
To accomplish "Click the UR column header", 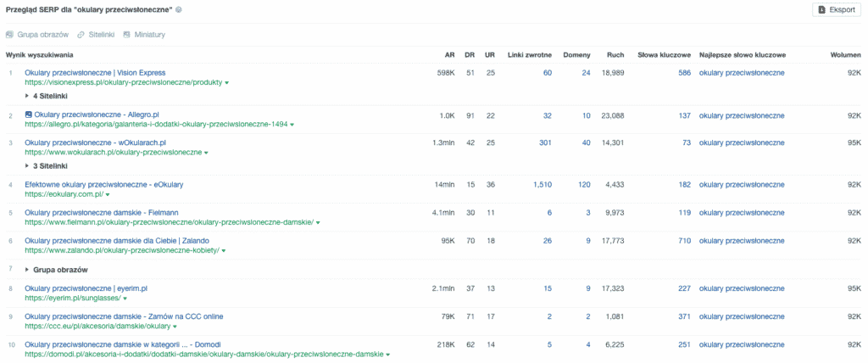I will coord(489,55).
